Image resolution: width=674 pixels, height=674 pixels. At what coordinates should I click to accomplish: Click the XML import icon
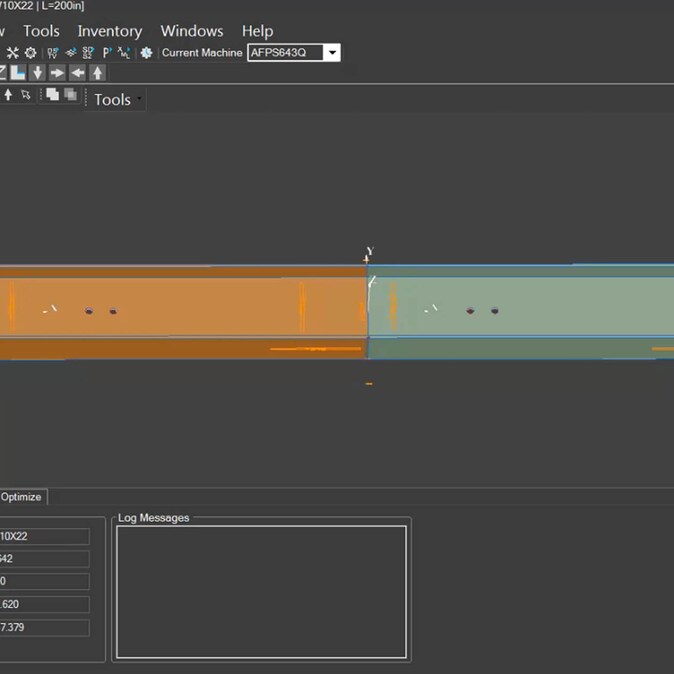pyautogui.click(x=124, y=53)
